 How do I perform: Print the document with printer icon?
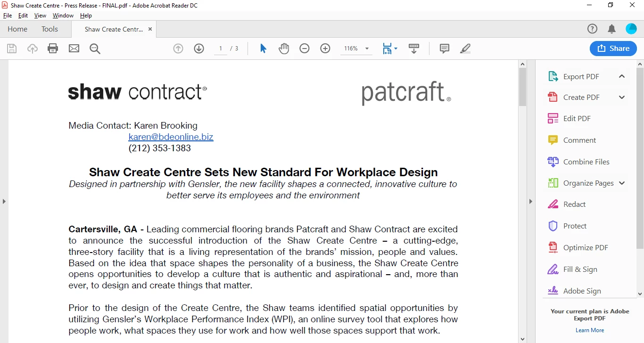coord(53,49)
